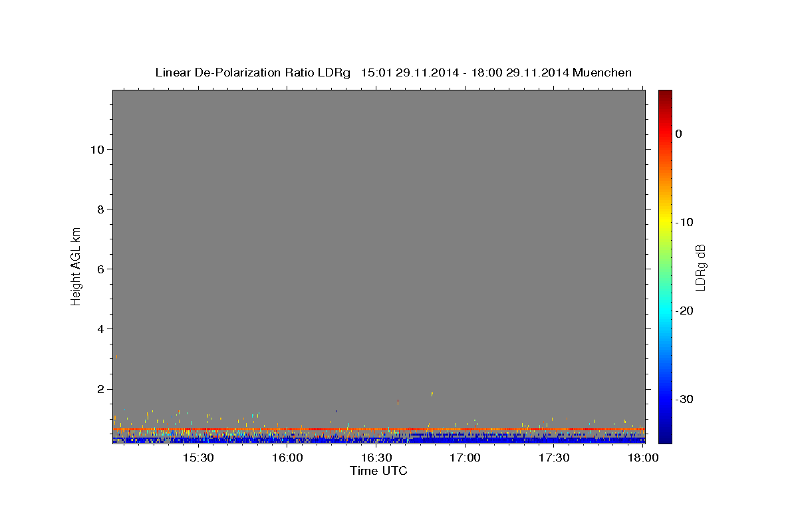
Task: Pick the yellow region of the colorbar
Action: tap(665, 219)
